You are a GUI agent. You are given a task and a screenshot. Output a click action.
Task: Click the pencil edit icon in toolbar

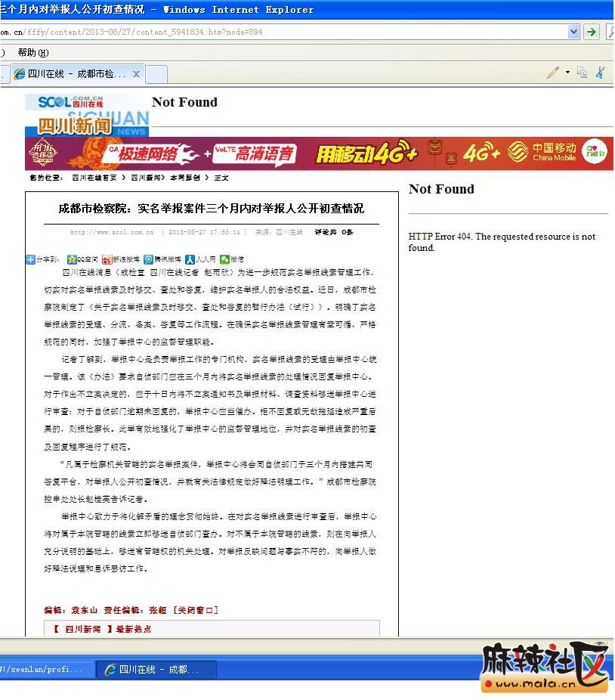[553, 73]
